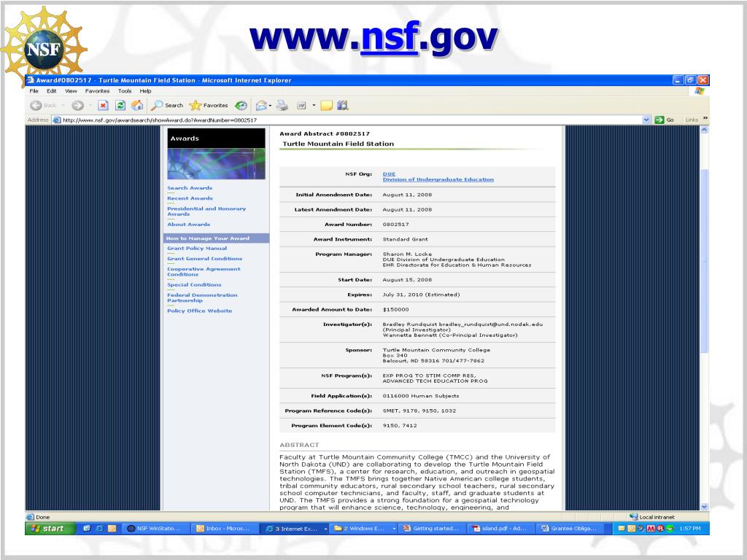Click the DUE organization link
This screenshot has height=560, width=747.
[390, 174]
